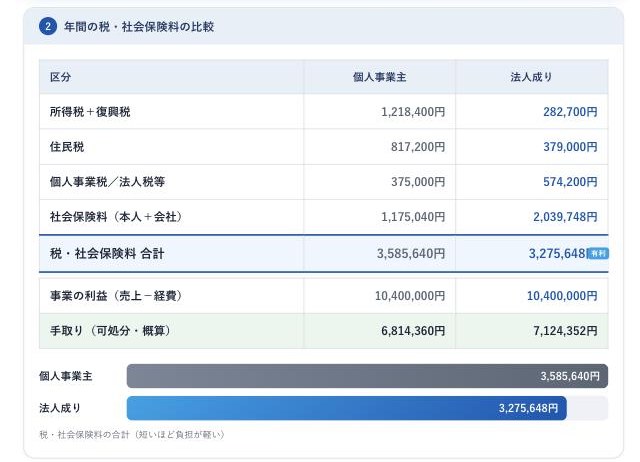The image size is (640, 462).
Task: Select the 税・社会保険料 合計 row label
Action: click(x=107, y=253)
